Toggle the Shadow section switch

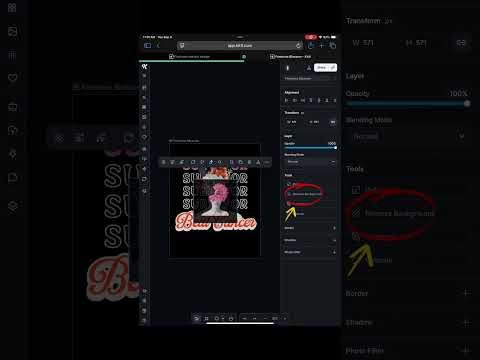coord(334,240)
